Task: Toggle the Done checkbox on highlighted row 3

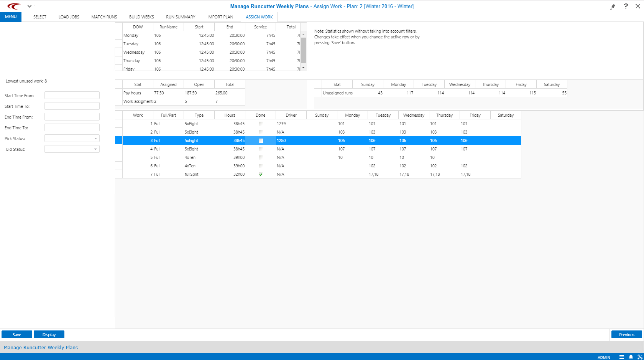Action: (261, 140)
